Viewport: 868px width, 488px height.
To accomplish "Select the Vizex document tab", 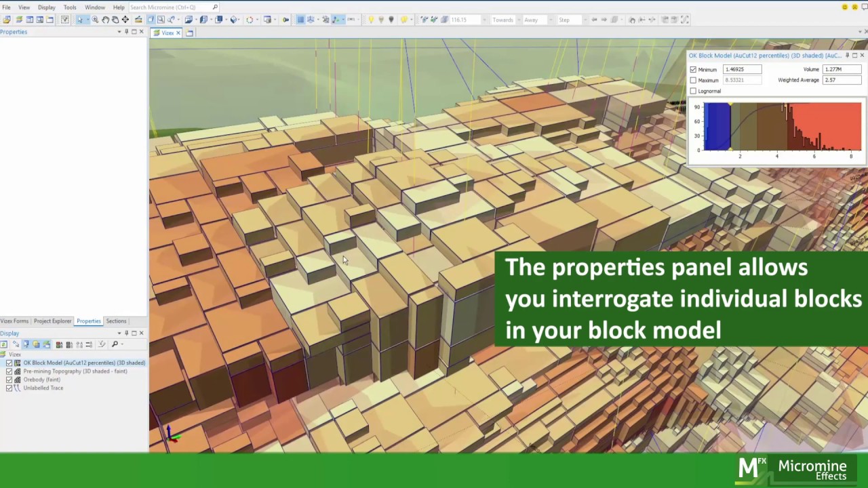I will [x=167, y=33].
